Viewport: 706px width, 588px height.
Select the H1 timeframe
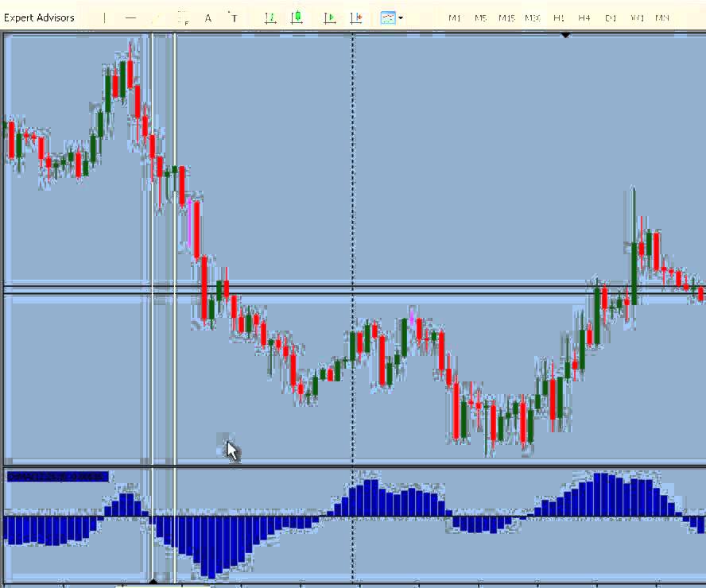click(559, 17)
